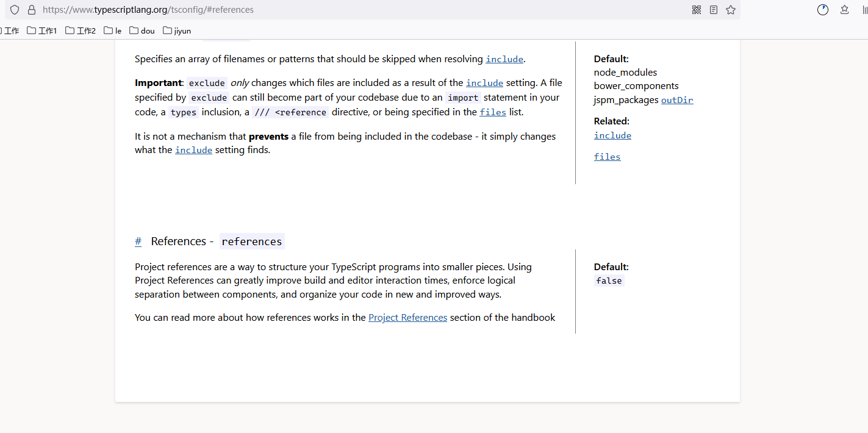This screenshot has height=433, width=868.
Task: Click the include link under Related
Action: point(612,135)
